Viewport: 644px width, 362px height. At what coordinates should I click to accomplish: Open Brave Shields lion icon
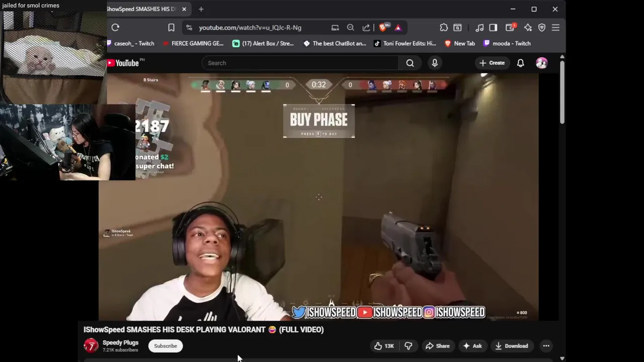click(383, 28)
